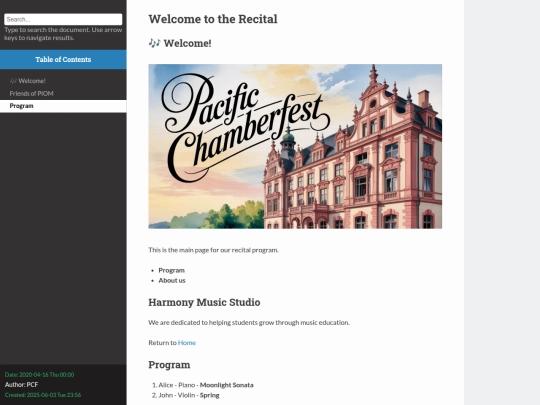Click the Welcome to the Recital title
Viewport: 540px width, 405px height.
coord(213,19)
